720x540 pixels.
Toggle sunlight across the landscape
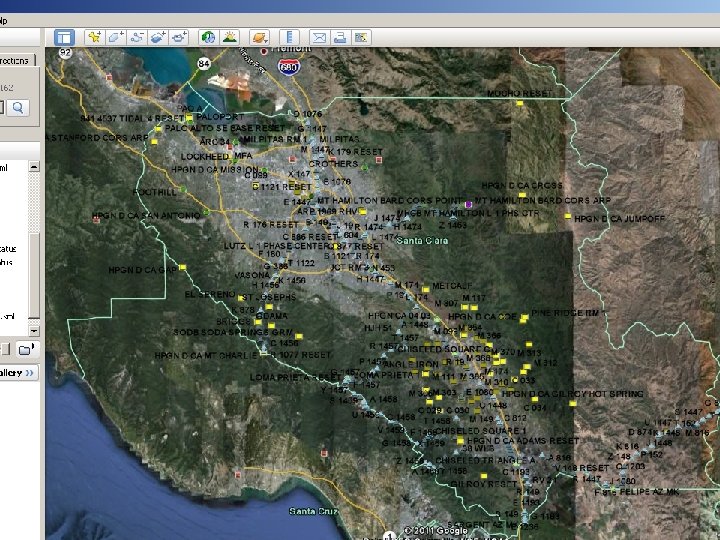[230, 38]
